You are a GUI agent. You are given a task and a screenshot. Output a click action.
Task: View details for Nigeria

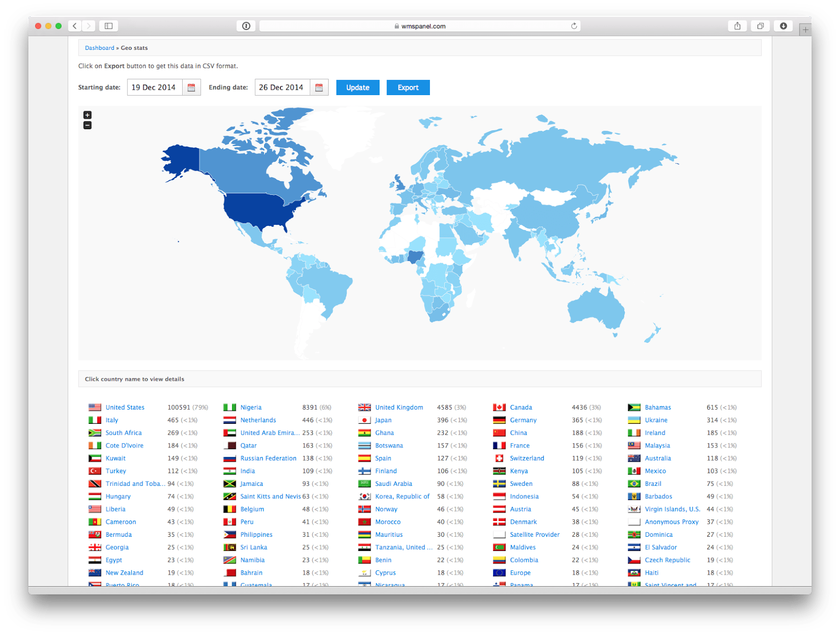click(251, 408)
